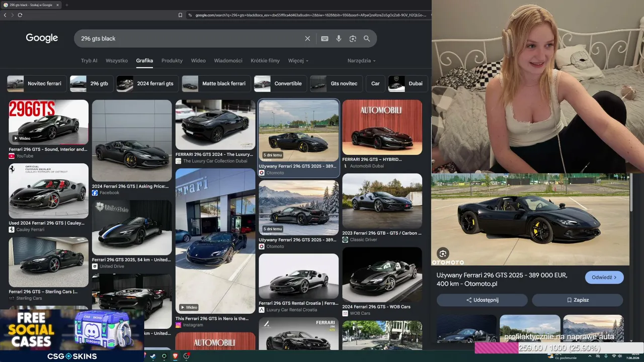644x362 pixels.
Task: Reload the current browser page
Action: click(20, 15)
